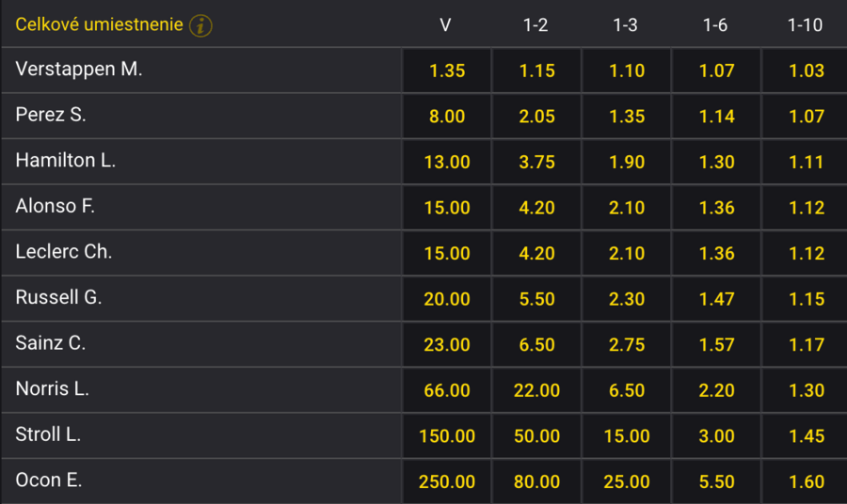
Task: Pick Sainz top-3 odds 2.75
Action: tap(626, 345)
